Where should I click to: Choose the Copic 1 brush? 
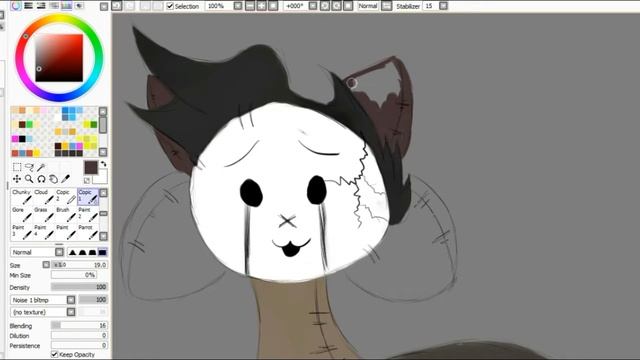pyautogui.click(x=88, y=196)
